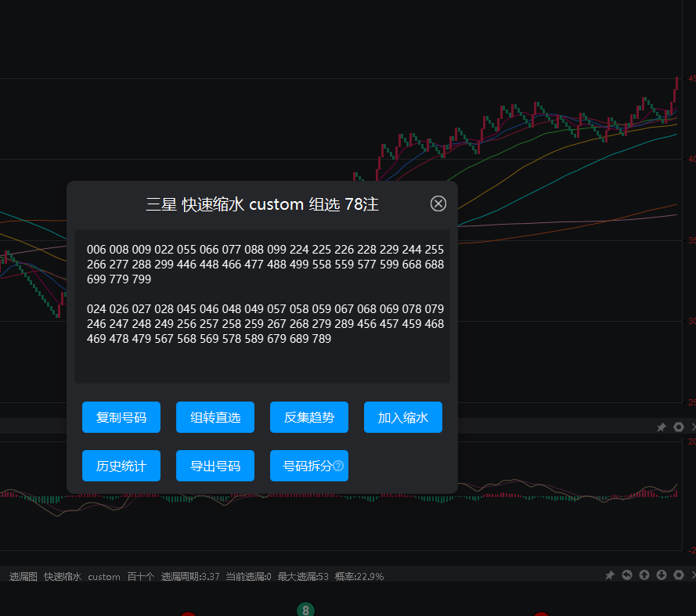The image size is (696, 616).
Task: Pin the upper chart panel
Action: pos(662,427)
